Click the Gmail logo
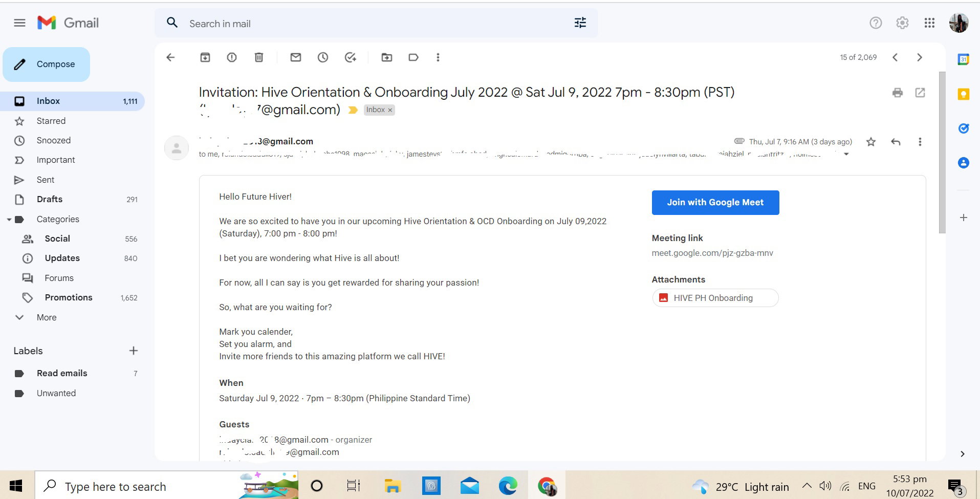 click(68, 23)
